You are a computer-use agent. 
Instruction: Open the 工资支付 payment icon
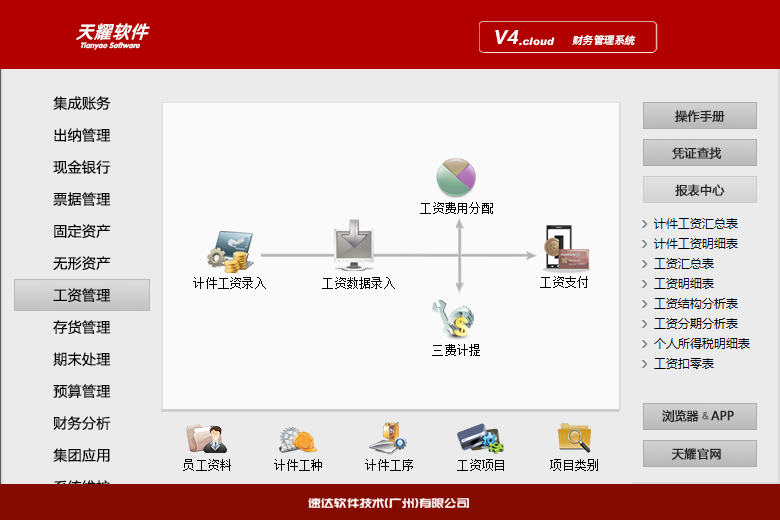point(566,247)
